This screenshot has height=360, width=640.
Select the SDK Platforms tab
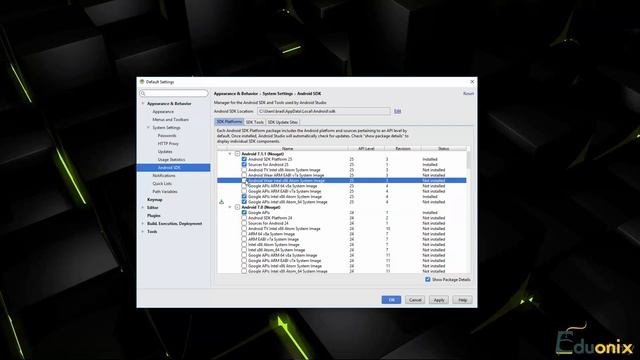pos(229,122)
